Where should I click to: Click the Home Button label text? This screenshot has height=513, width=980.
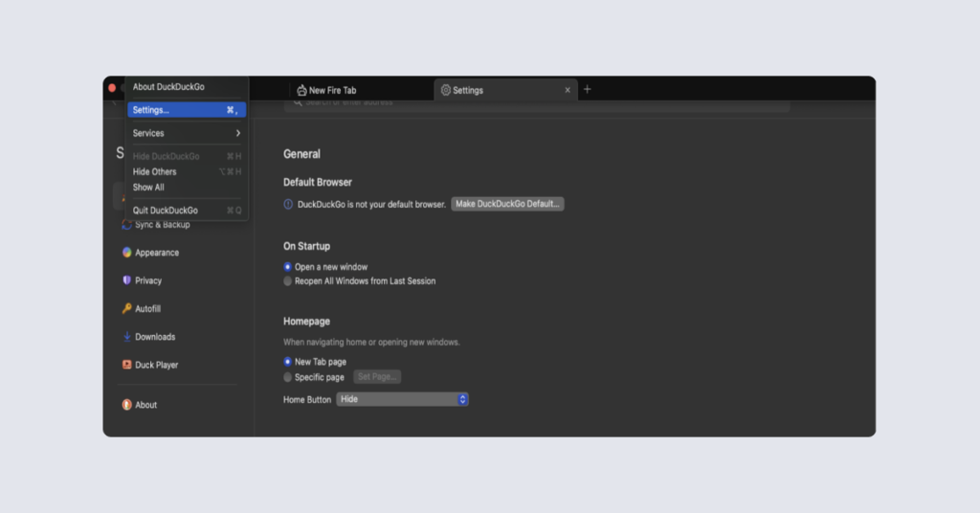tap(307, 400)
